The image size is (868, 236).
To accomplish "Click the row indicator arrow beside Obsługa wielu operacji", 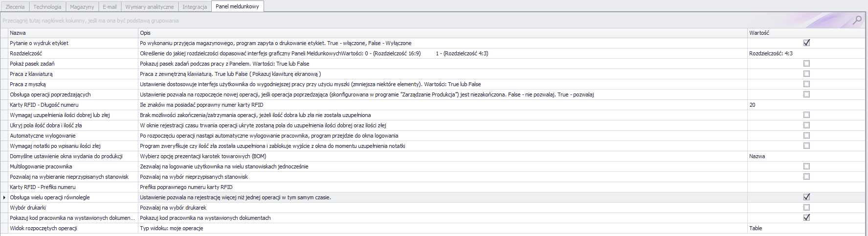I will coord(4,197).
